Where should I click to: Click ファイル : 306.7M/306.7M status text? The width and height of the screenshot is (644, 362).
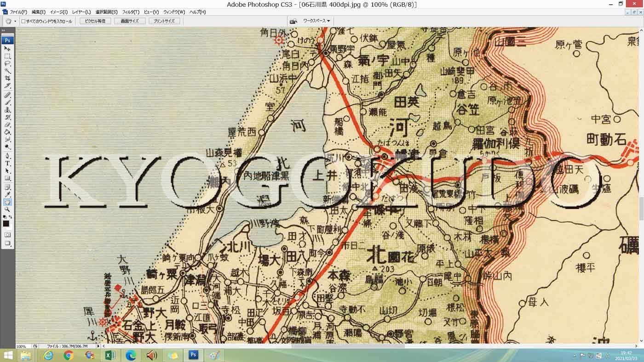click(67, 346)
